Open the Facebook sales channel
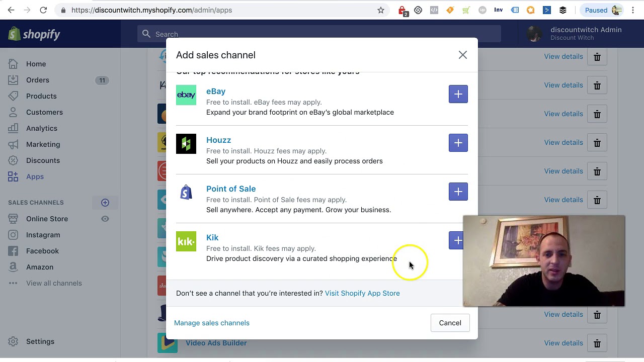Image resolution: width=644 pixels, height=362 pixels. click(x=42, y=251)
